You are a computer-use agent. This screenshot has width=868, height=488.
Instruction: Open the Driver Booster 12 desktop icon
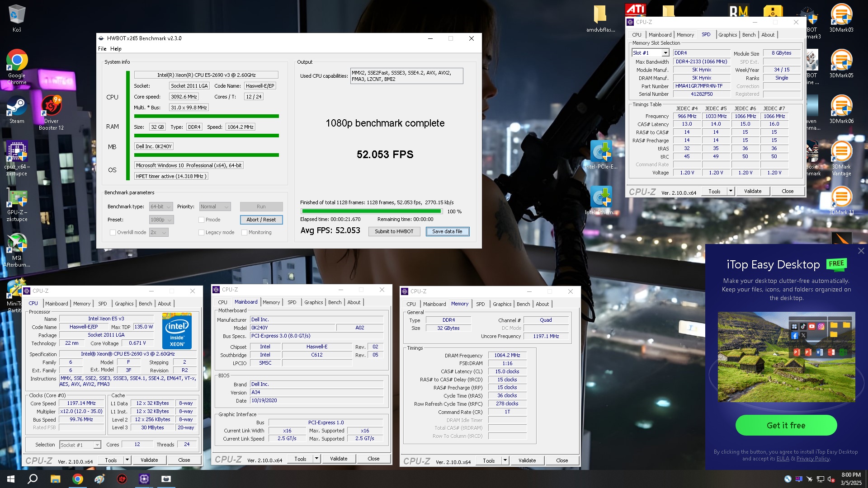pos(51,113)
